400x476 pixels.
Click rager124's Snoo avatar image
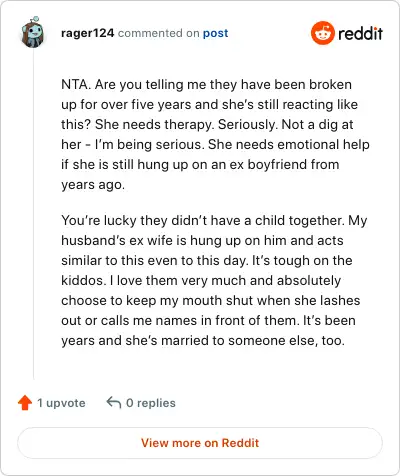[33, 32]
